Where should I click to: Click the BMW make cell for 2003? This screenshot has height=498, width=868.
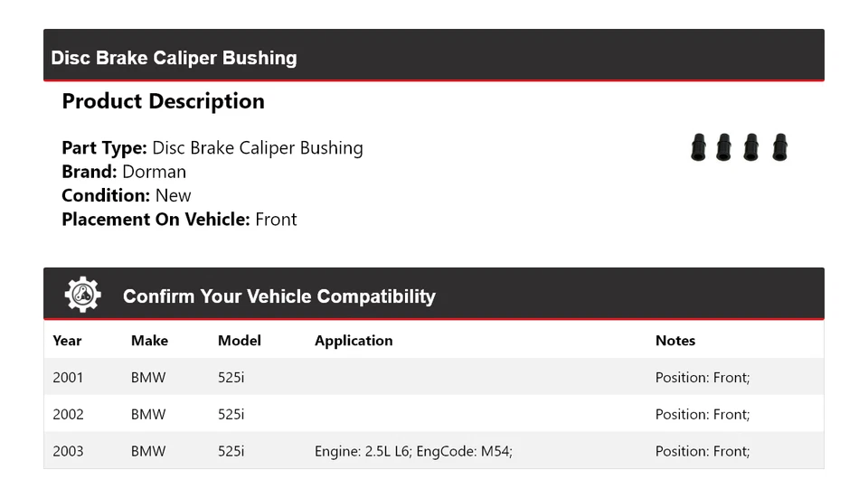click(x=147, y=451)
